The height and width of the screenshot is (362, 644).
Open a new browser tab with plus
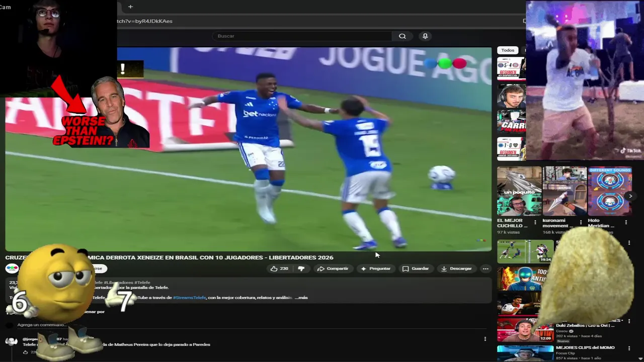pos(130,7)
